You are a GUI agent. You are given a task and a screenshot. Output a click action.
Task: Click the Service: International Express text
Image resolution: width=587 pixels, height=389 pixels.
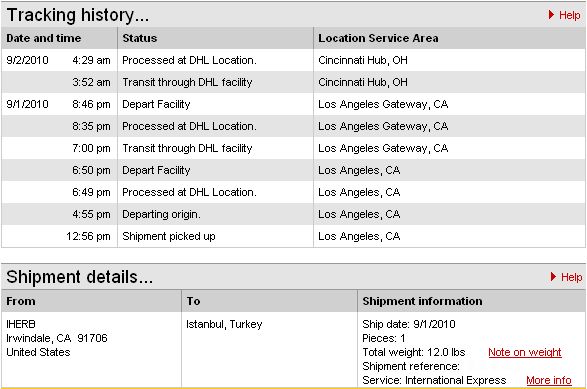pos(434,380)
